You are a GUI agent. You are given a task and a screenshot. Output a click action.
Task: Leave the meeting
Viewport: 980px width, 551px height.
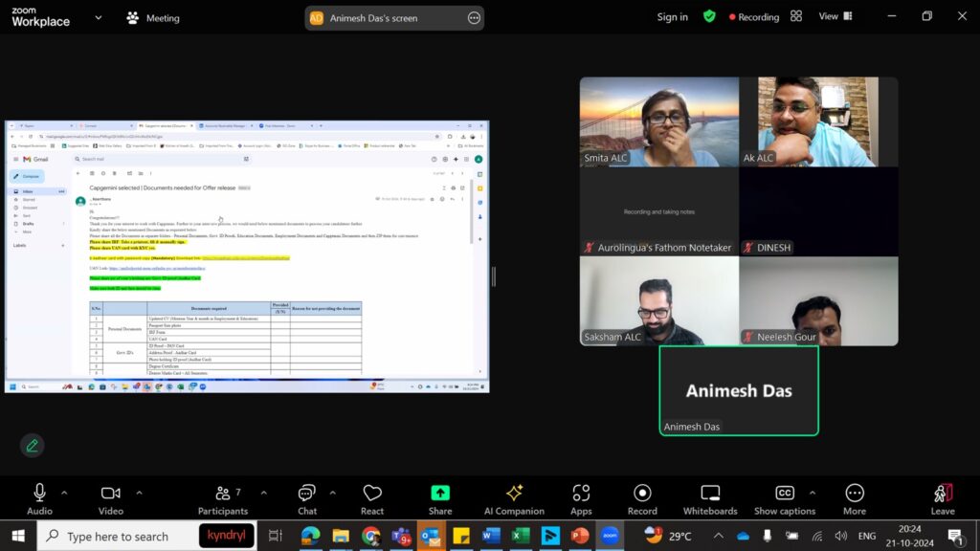click(942, 498)
